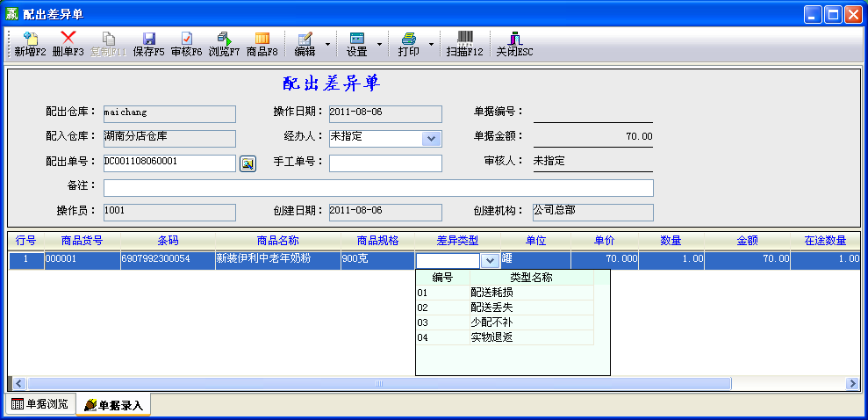Click the 创建日期 field

pyautogui.click(x=385, y=213)
